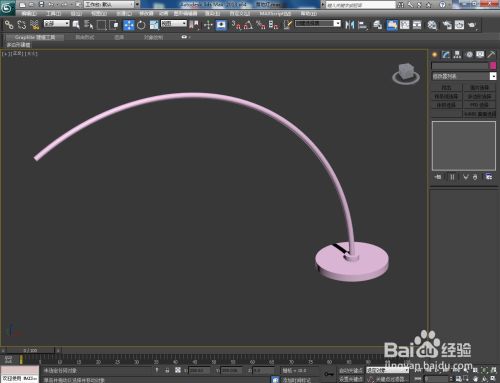
Task: Open the Select by Name dialog icon
Action: pyautogui.click(x=89, y=25)
